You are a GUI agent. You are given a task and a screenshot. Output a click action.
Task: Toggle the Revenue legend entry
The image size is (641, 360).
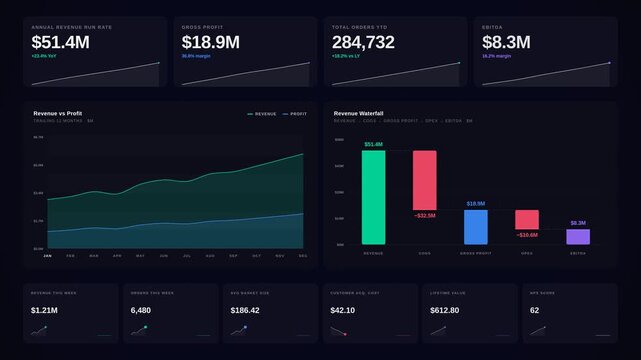[x=262, y=114]
